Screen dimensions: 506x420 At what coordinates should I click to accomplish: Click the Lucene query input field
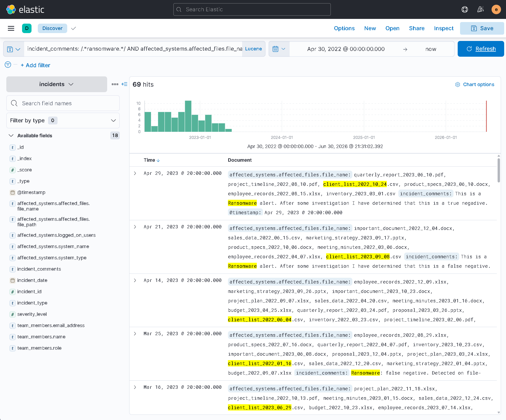point(133,49)
